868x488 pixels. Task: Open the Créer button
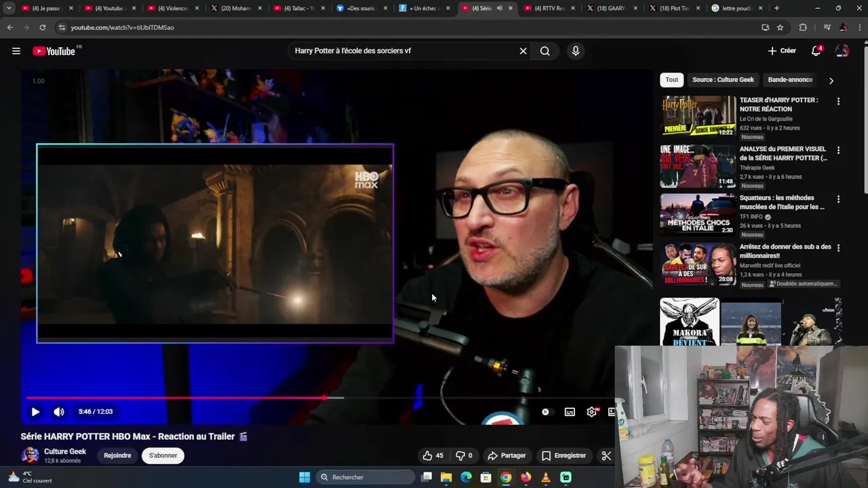point(782,51)
